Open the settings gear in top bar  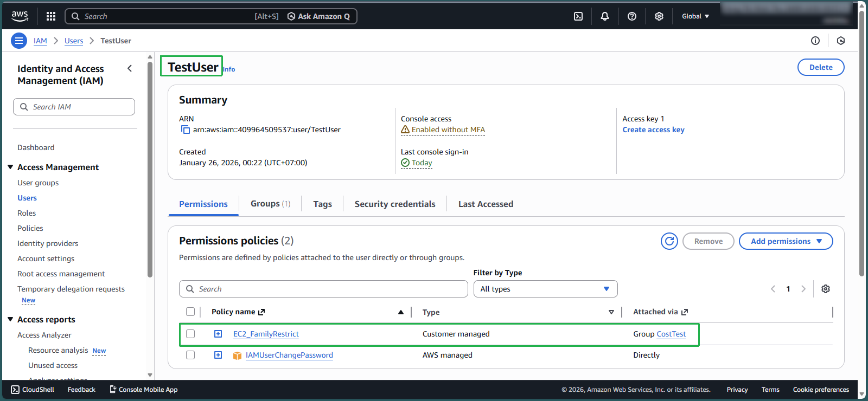[659, 16]
